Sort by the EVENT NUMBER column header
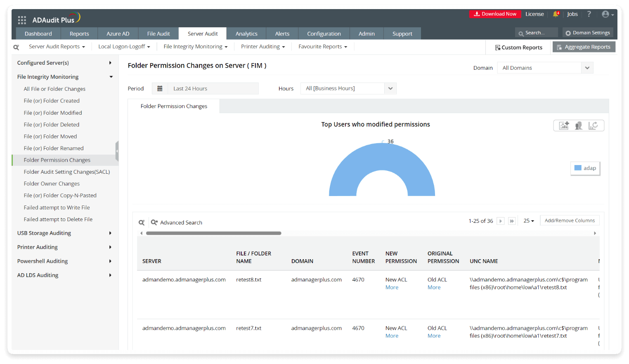This screenshot has height=364, width=629. click(363, 258)
